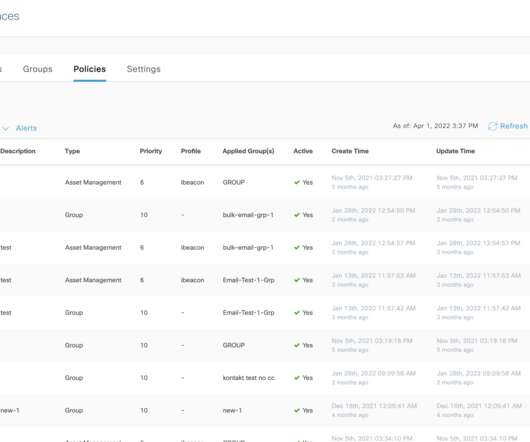530x442 pixels.
Task: Click the Refresh link
Action: (x=513, y=126)
